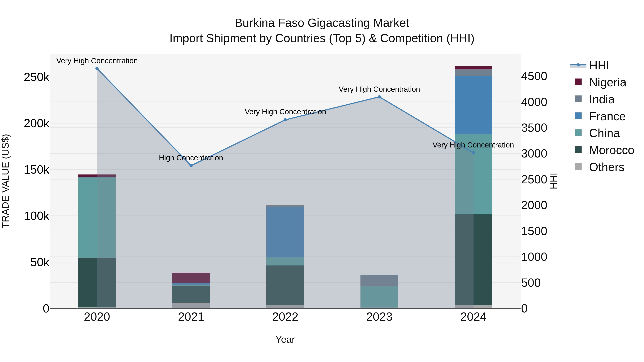The height and width of the screenshot is (362, 644).
Task: Click the Import Shipment by Countries subtitle
Action: pos(322,38)
